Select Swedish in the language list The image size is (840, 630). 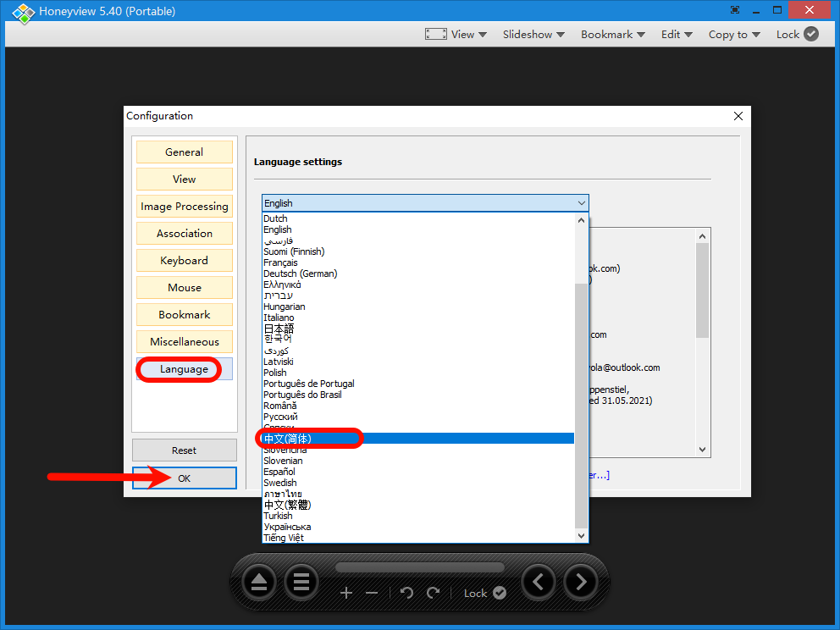[417, 483]
